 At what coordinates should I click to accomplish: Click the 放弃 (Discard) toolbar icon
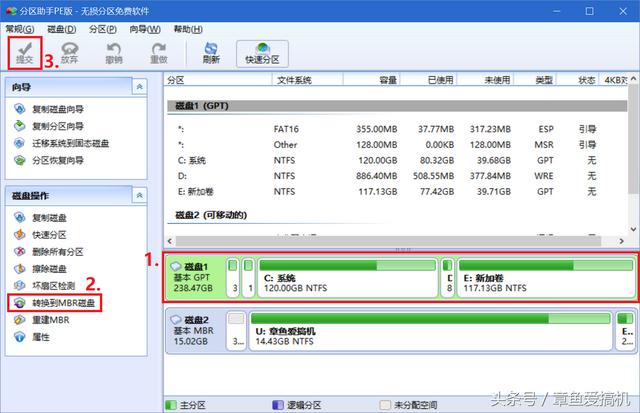[x=69, y=53]
